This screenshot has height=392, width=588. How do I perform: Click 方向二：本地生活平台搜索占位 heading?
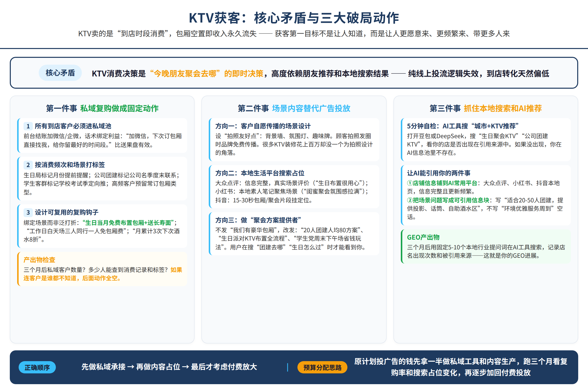pyautogui.click(x=260, y=173)
